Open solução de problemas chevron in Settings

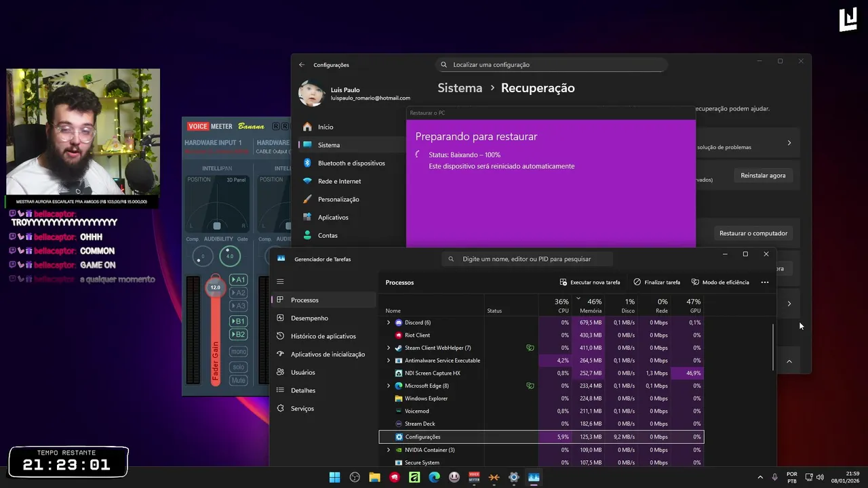pyautogui.click(x=789, y=143)
